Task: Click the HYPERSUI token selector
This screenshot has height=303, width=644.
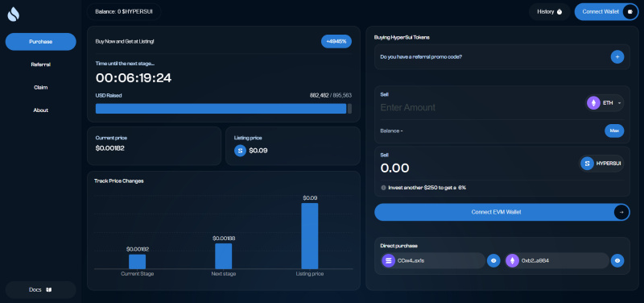Action: click(x=601, y=164)
